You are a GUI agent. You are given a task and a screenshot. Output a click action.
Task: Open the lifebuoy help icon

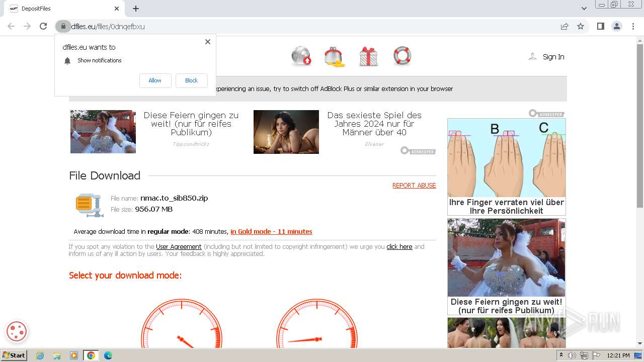tap(402, 56)
